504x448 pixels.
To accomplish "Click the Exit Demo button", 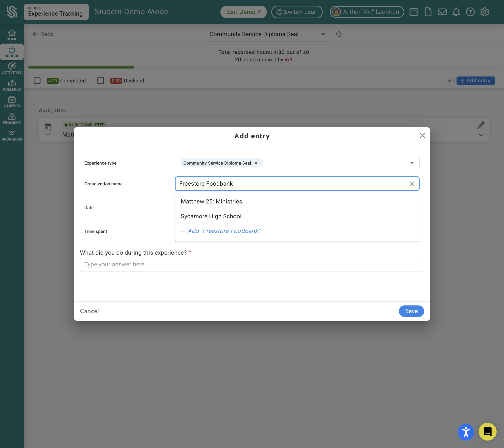I will [243, 12].
